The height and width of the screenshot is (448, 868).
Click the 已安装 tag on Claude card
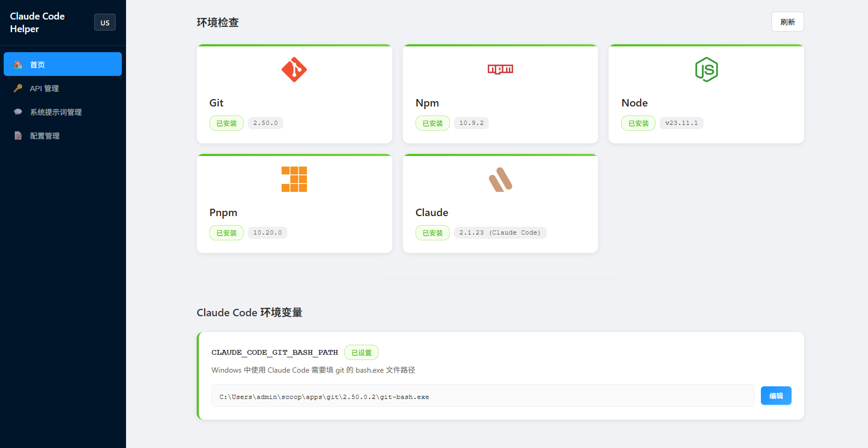pos(433,233)
